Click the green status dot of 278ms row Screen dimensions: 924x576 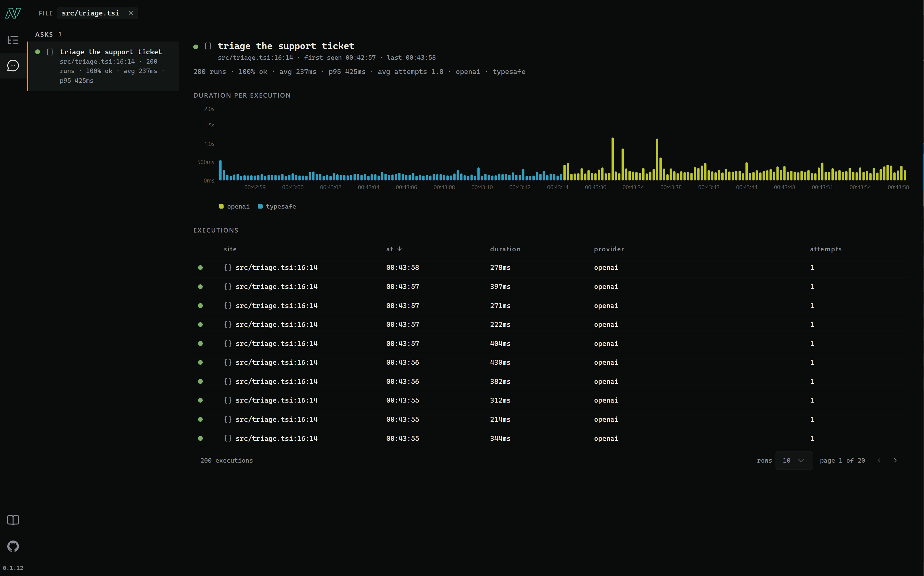(x=200, y=267)
